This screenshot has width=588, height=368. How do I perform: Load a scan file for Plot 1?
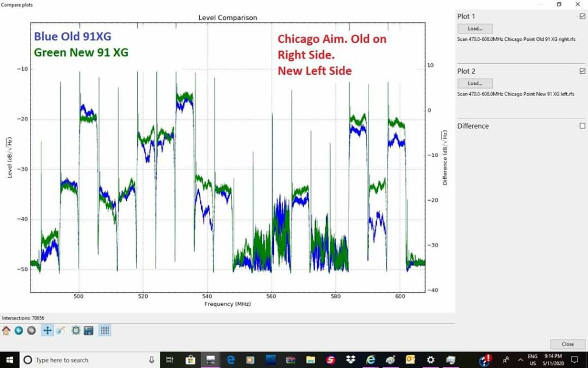point(475,28)
